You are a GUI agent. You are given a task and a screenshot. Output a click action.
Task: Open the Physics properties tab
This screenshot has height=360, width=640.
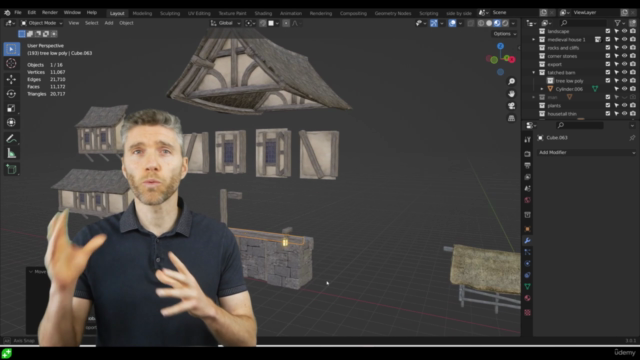[x=527, y=263]
